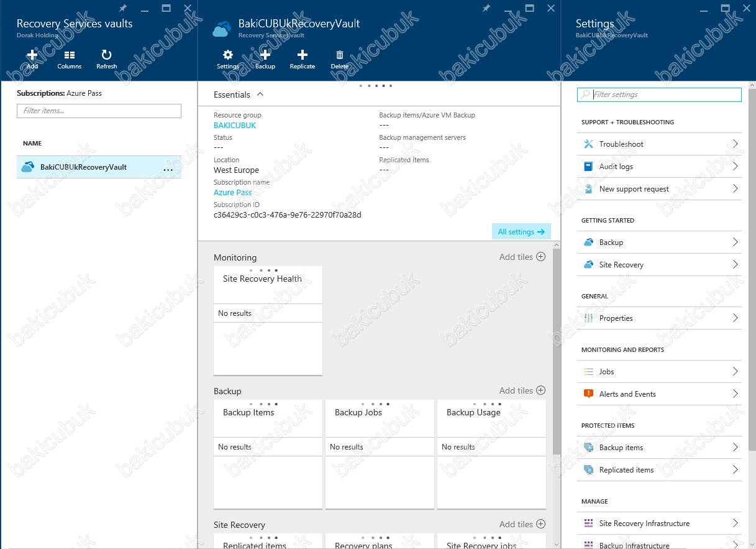Collapse the Essentials section
This screenshot has height=549, width=756.
pos(260,95)
